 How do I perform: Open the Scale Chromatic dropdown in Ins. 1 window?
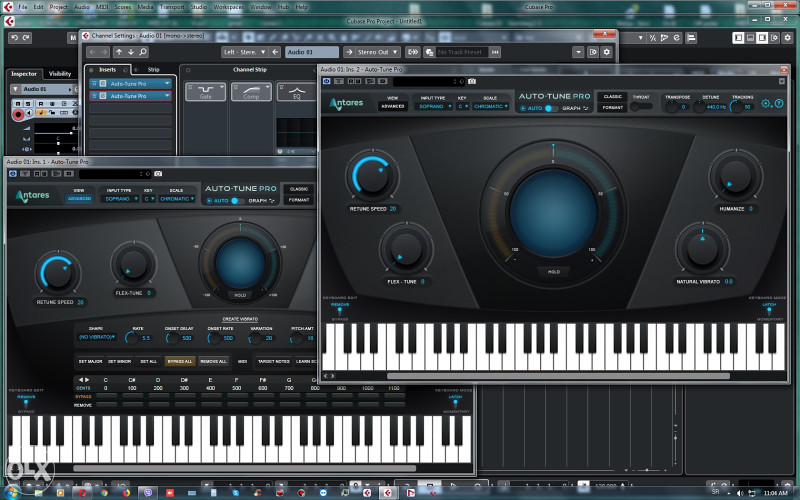pyautogui.click(x=177, y=198)
